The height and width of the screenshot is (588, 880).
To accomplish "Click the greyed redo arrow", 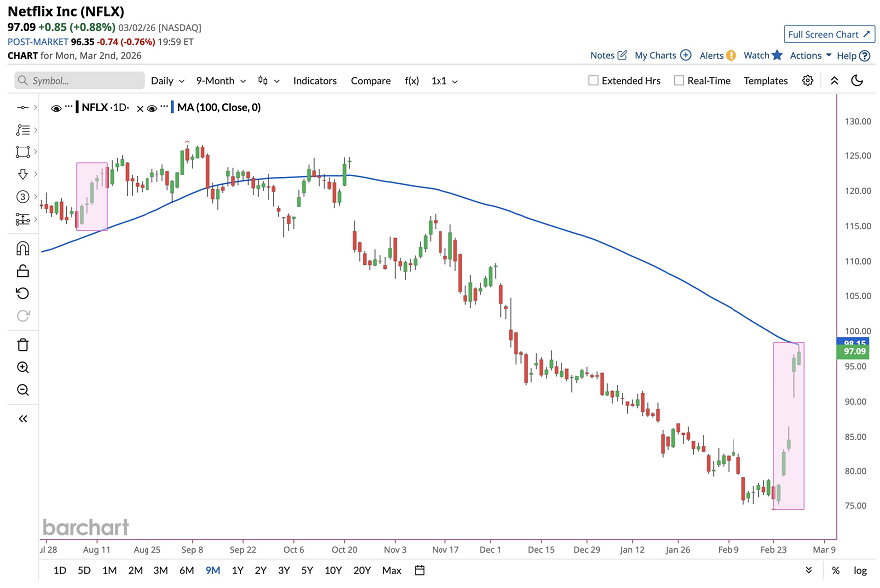I will coord(23,316).
